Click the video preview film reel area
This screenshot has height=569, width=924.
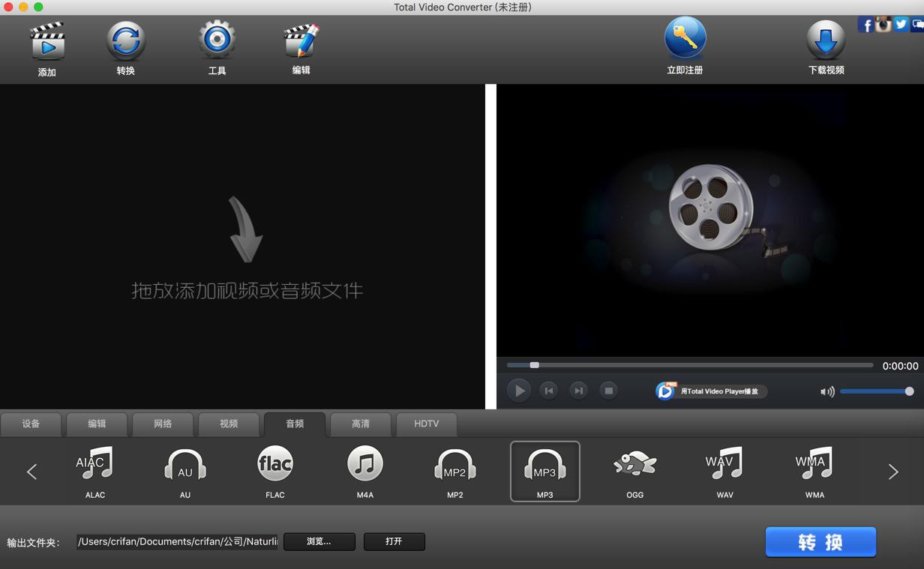coord(710,220)
